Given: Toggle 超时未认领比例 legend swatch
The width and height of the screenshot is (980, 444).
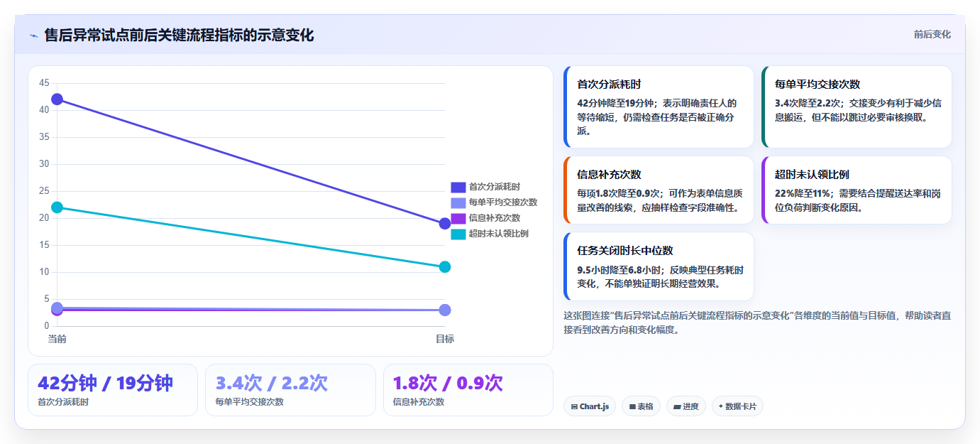Looking at the screenshot, I should [458, 234].
